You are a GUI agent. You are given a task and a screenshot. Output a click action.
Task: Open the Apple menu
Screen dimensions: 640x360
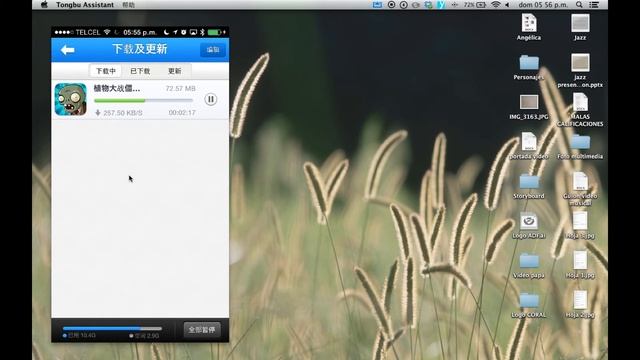pos(44,4)
